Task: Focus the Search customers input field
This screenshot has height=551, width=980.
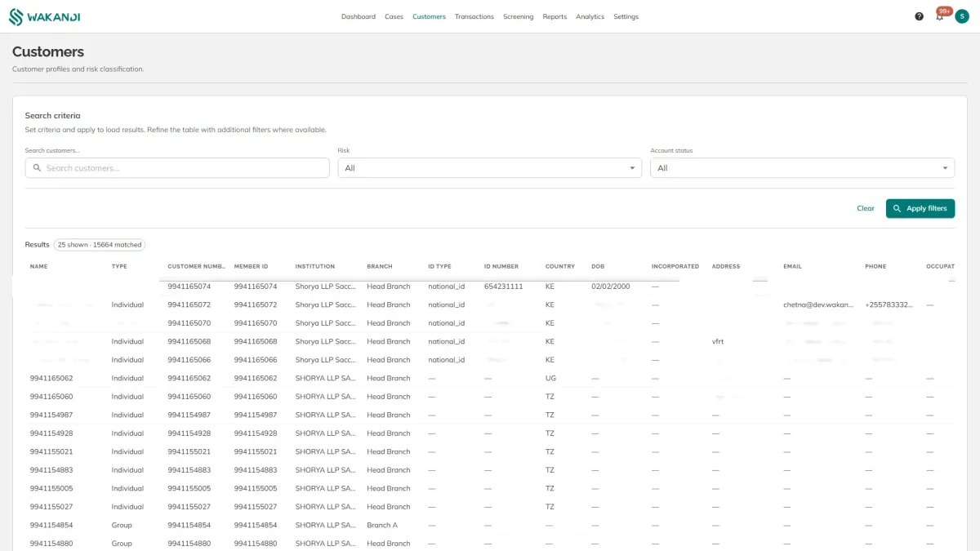Action: click(177, 168)
